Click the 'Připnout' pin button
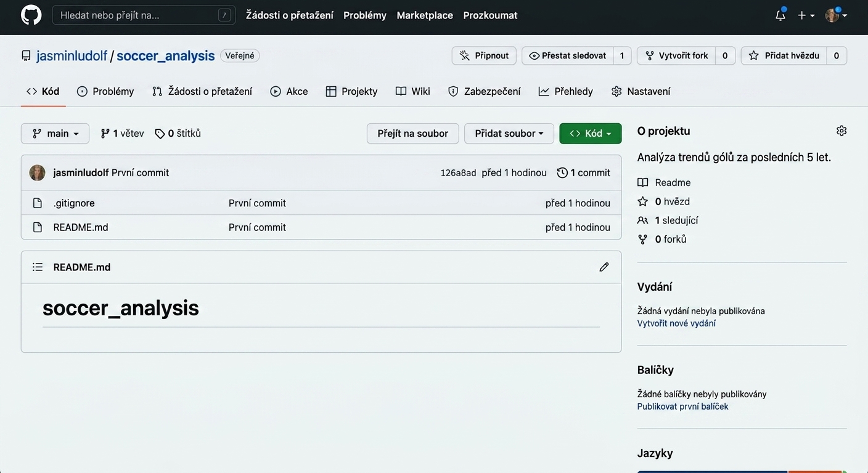 coord(484,55)
